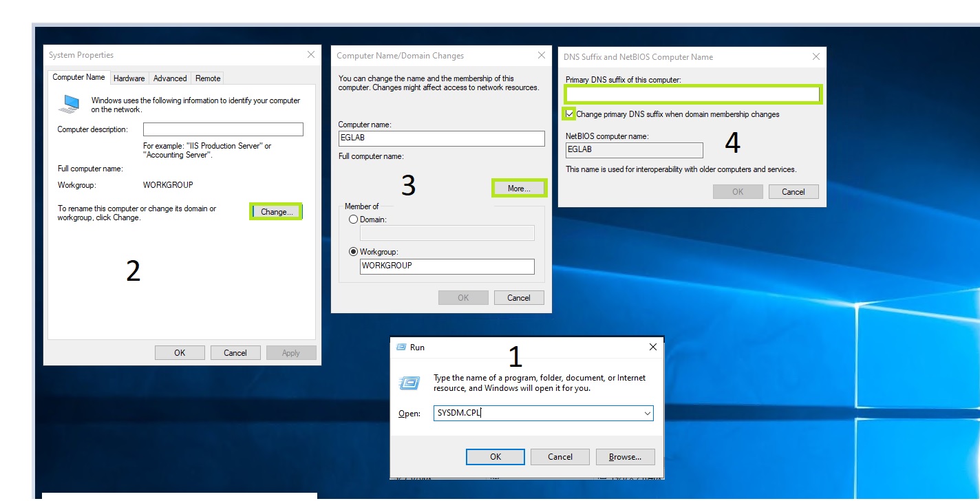Click the Workgroup field containing WORKGROUP

tap(447, 266)
